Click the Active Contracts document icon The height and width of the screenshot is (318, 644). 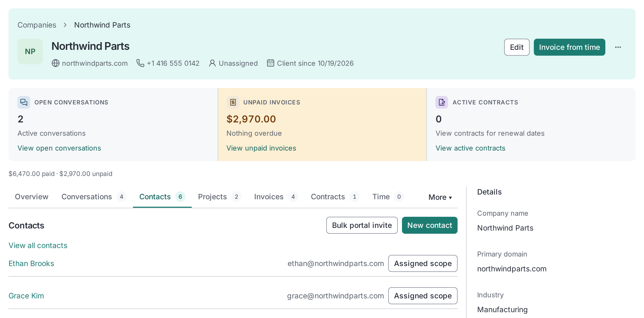[x=442, y=102]
